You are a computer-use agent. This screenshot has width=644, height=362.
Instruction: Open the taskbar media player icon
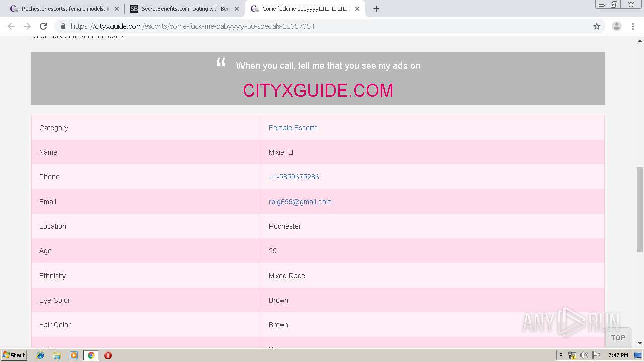pyautogui.click(x=74, y=355)
